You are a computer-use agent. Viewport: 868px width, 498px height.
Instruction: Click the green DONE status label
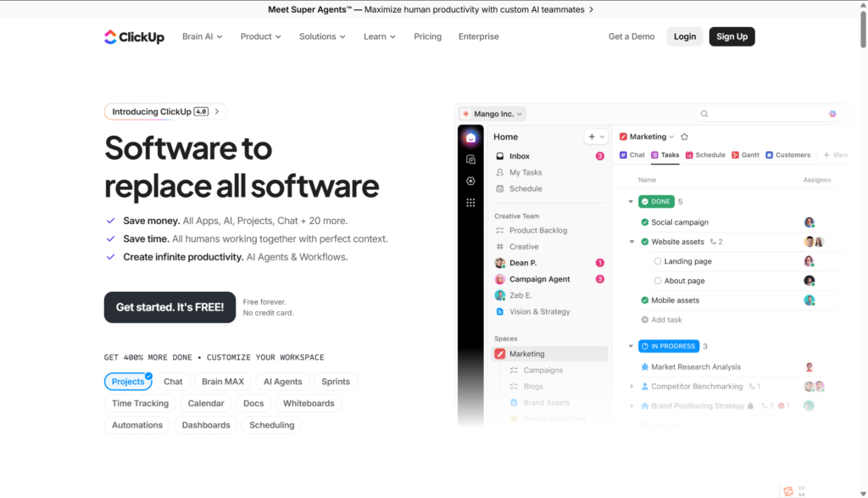(x=656, y=202)
